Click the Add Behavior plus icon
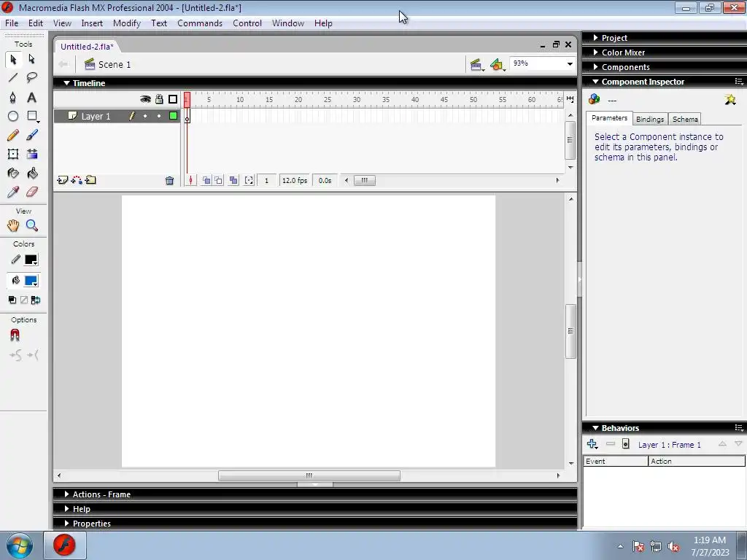The width and height of the screenshot is (747, 560). 592,444
